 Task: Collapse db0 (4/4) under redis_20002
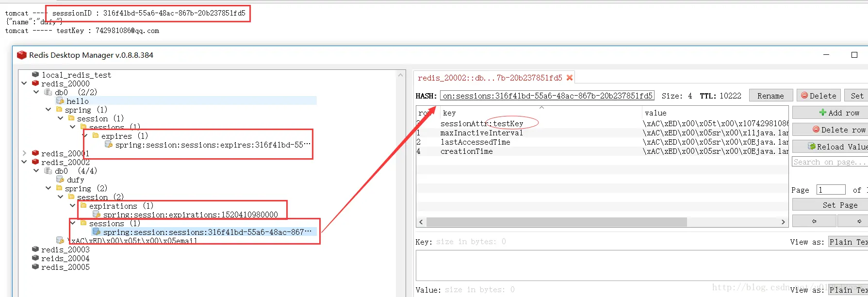pos(36,171)
